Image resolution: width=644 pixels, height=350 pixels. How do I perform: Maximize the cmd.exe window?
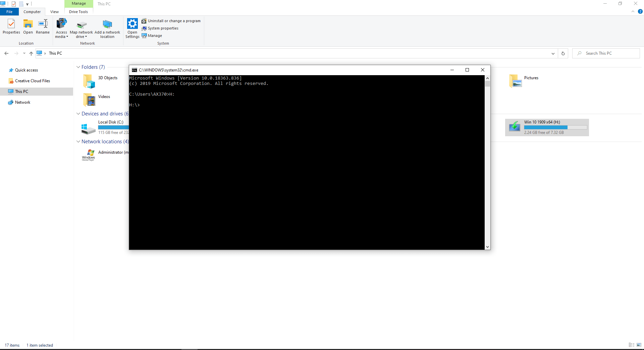(467, 70)
